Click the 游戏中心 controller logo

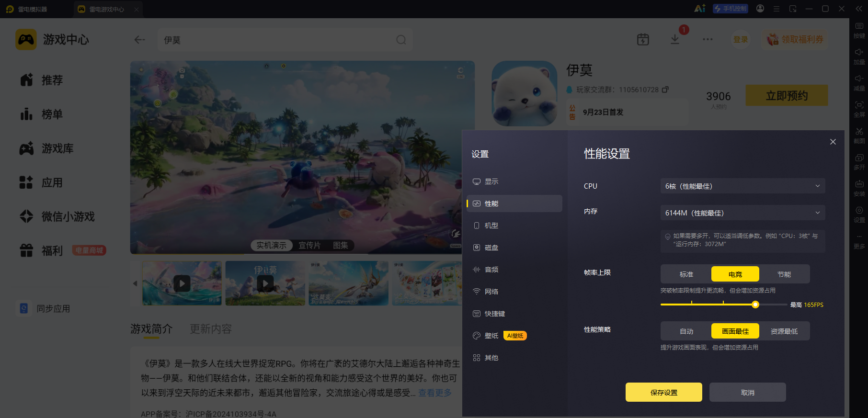[26, 39]
